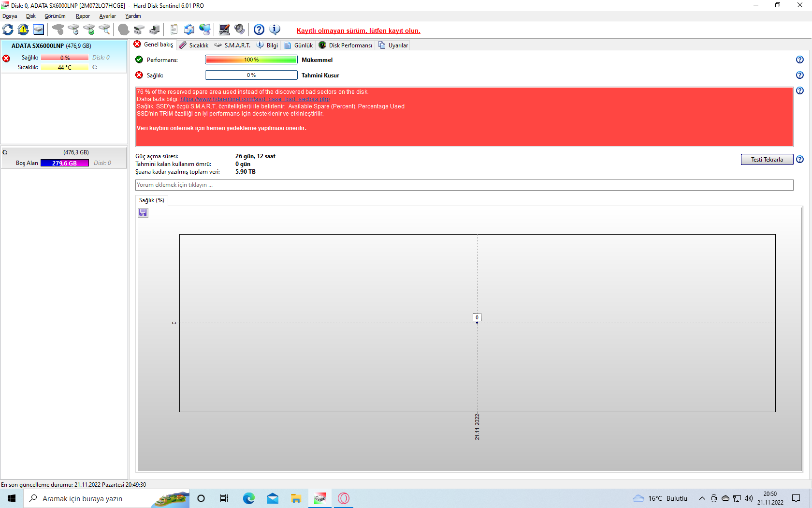
Task: Switch to the Günlük tab
Action: coord(299,45)
